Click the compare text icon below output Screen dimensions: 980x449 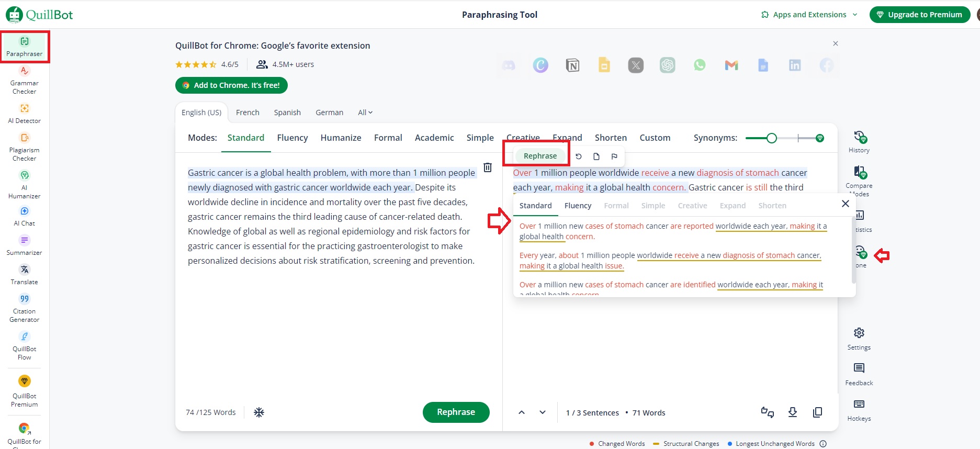[x=768, y=412]
